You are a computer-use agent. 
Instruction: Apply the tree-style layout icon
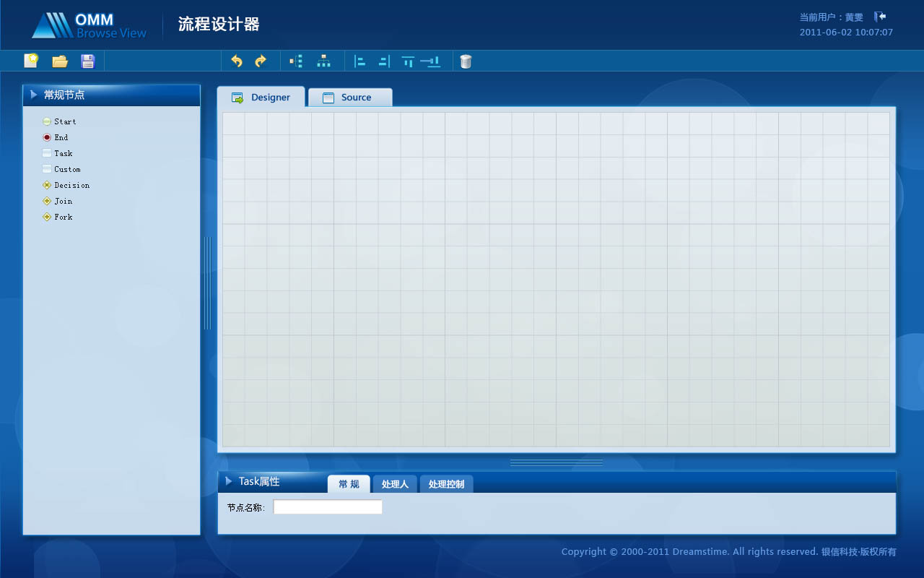[323, 61]
